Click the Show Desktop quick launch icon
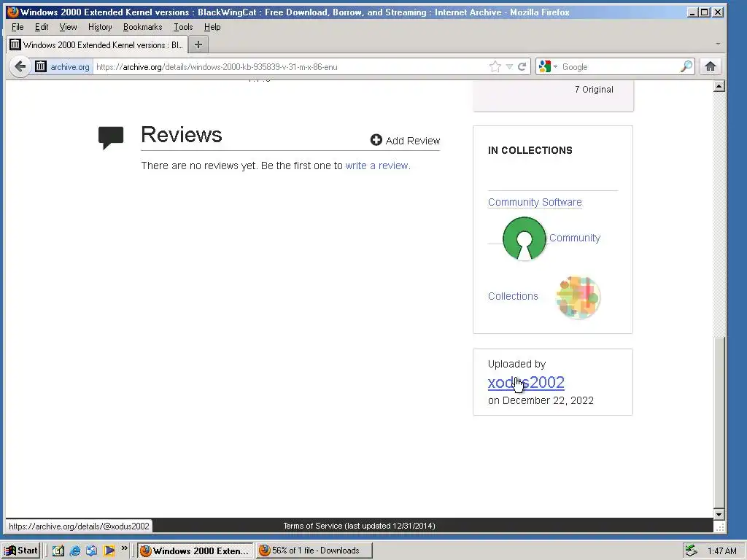Image resolution: width=747 pixels, height=560 pixels. click(58, 551)
